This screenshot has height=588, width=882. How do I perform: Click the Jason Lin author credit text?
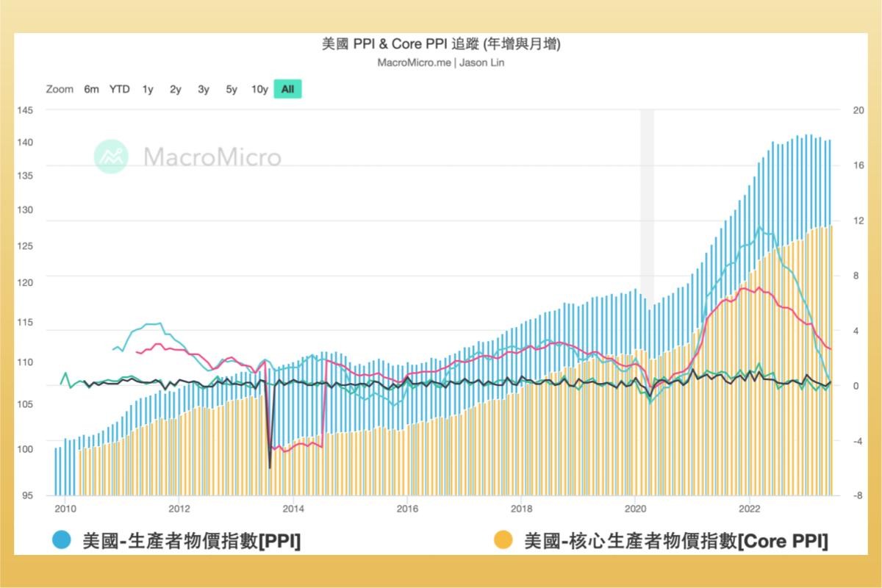[481, 62]
